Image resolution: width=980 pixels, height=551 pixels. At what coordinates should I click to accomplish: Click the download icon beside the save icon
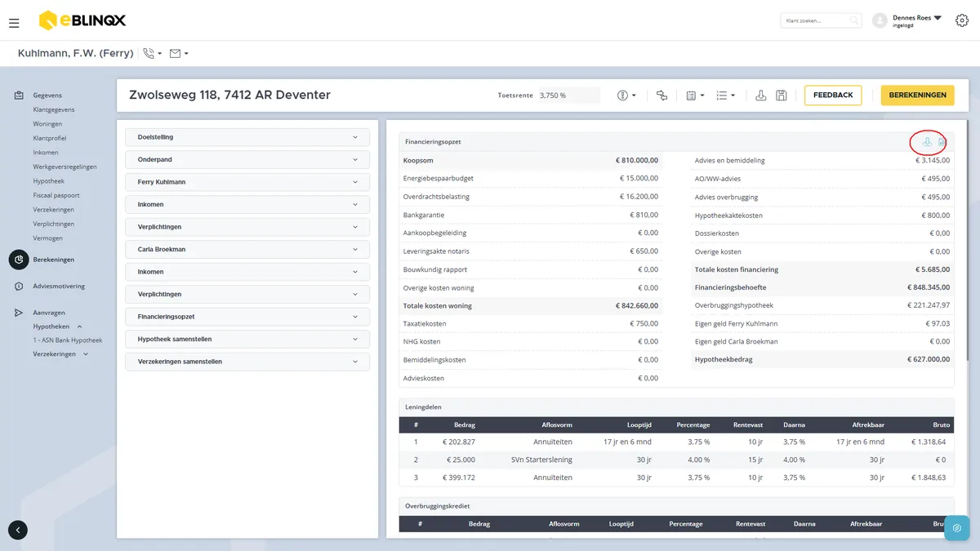(x=761, y=96)
